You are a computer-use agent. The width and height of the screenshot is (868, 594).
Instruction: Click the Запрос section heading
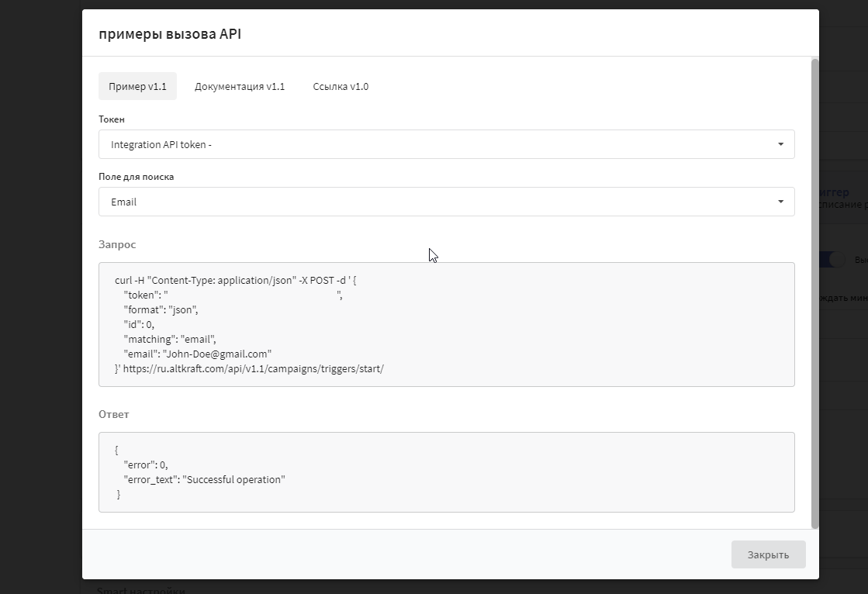coord(117,244)
